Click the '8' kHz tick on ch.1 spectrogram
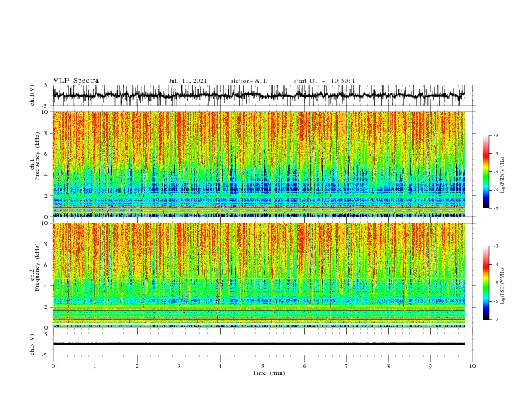 [48, 133]
